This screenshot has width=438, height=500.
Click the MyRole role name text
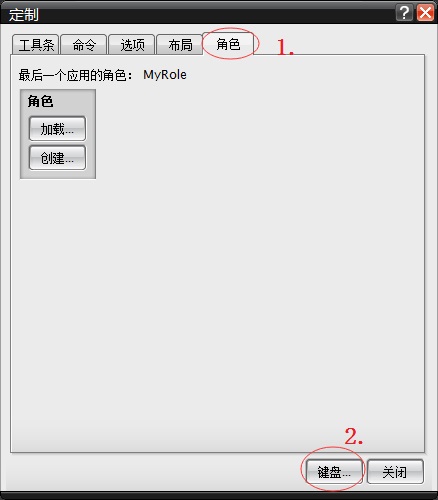[165, 75]
